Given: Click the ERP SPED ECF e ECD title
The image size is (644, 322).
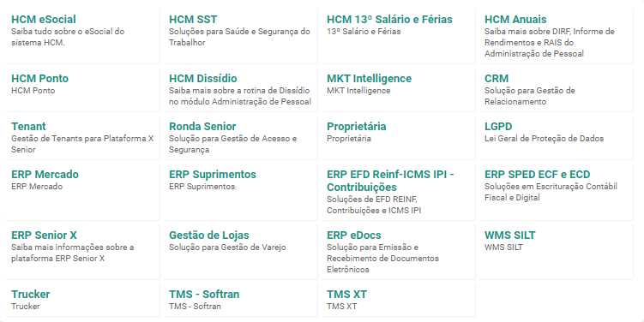Looking at the screenshot, I should pyautogui.click(x=537, y=175).
